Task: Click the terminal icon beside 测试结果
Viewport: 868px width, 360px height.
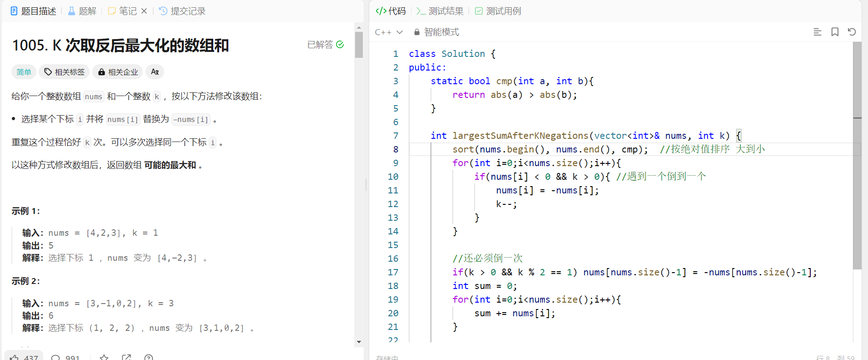Action: point(421,11)
